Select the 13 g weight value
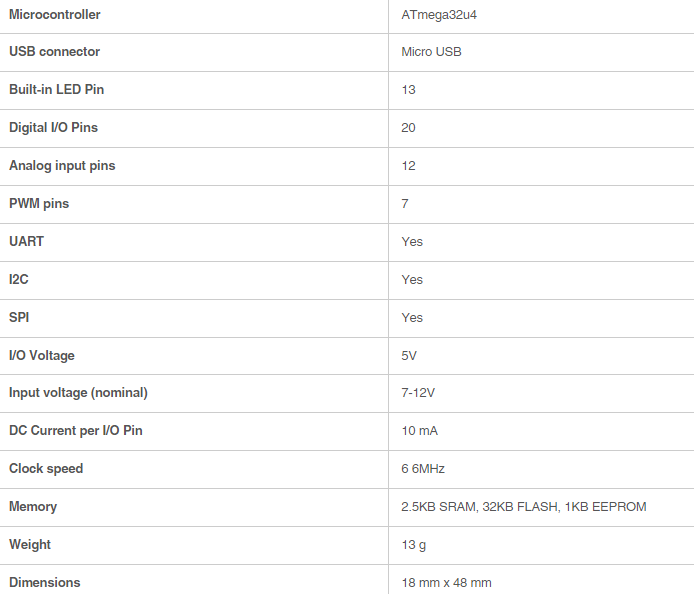Image resolution: width=694 pixels, height=594 pixels. coord(413,545)
